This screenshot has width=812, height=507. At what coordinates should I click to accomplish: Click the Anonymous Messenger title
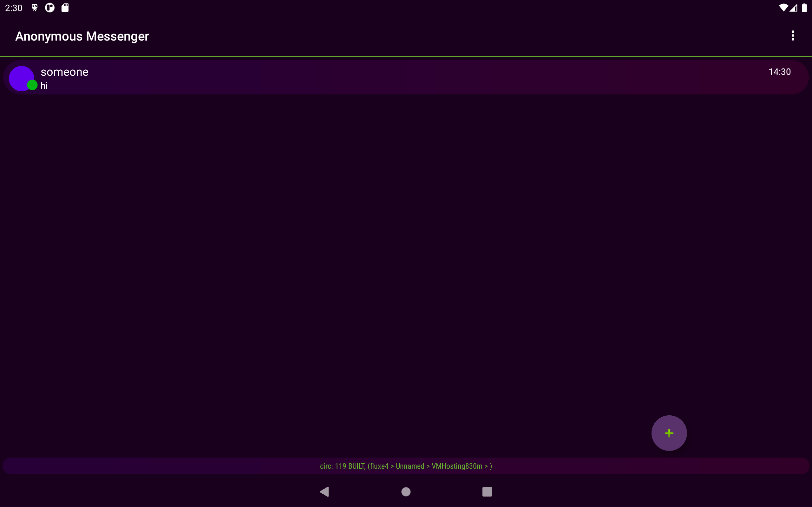click(x=82, y=36)
